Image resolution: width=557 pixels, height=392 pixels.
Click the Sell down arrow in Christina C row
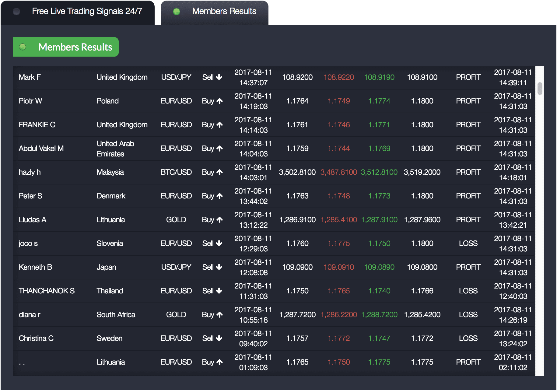pos(219,338)
